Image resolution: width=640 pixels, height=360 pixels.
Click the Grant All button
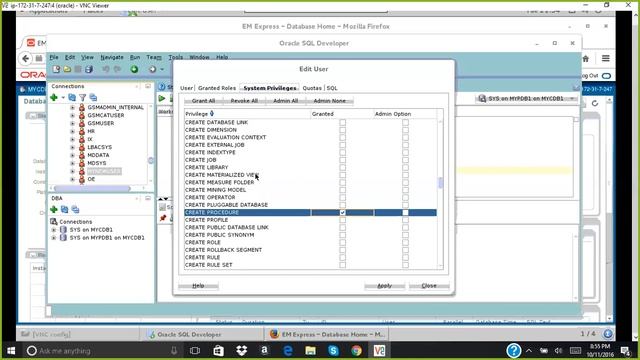pos(203,101)
